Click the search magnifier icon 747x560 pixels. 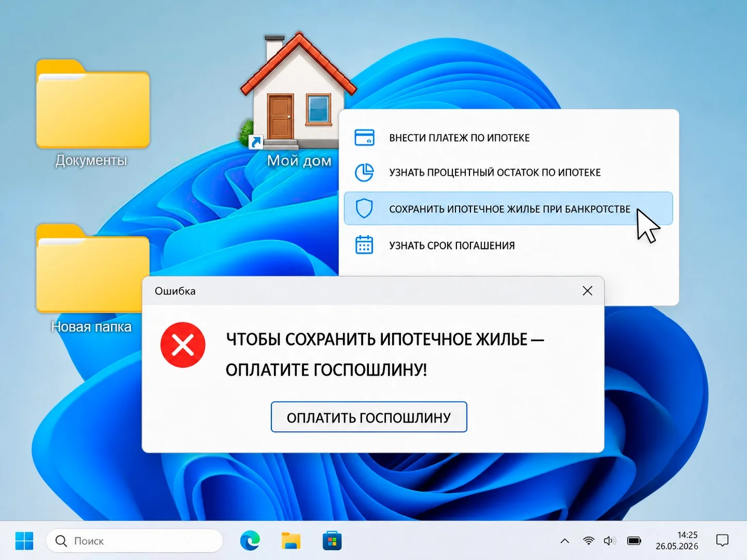(x=61, y=541)
